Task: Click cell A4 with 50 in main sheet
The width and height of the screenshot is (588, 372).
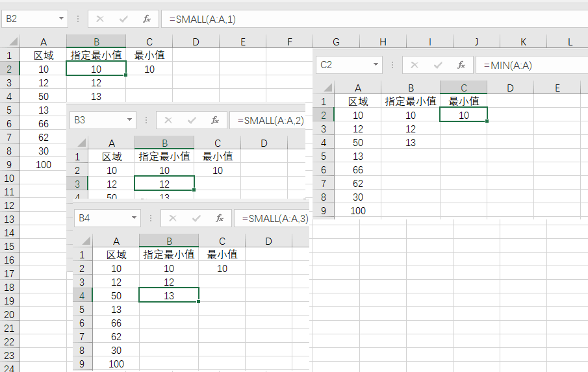Action: pyautogui.click(x=44, y=97)
